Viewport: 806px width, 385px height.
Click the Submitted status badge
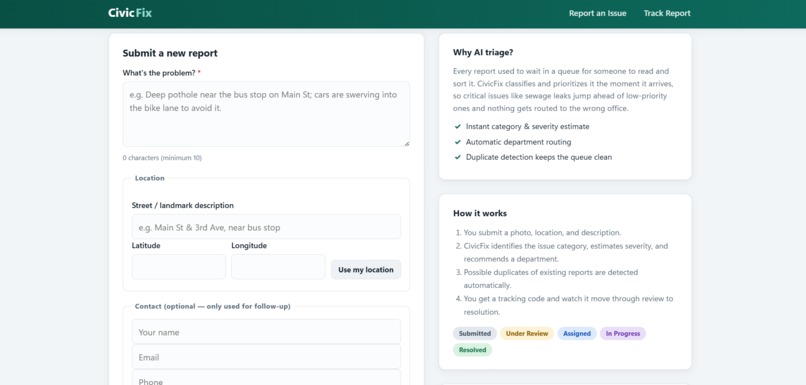[475, 334]
